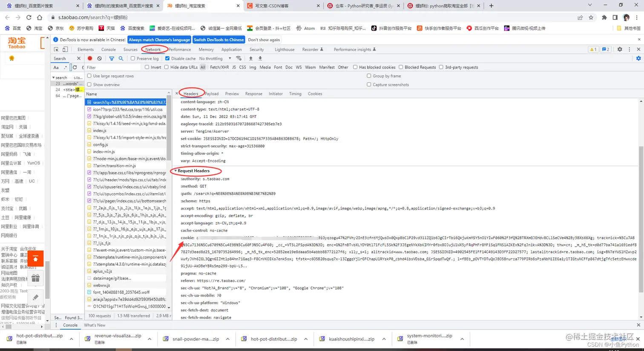The width and height of the screenshot is (644, 351).
Task: Bookmark this page with star icon
Action: pos(591,17)
